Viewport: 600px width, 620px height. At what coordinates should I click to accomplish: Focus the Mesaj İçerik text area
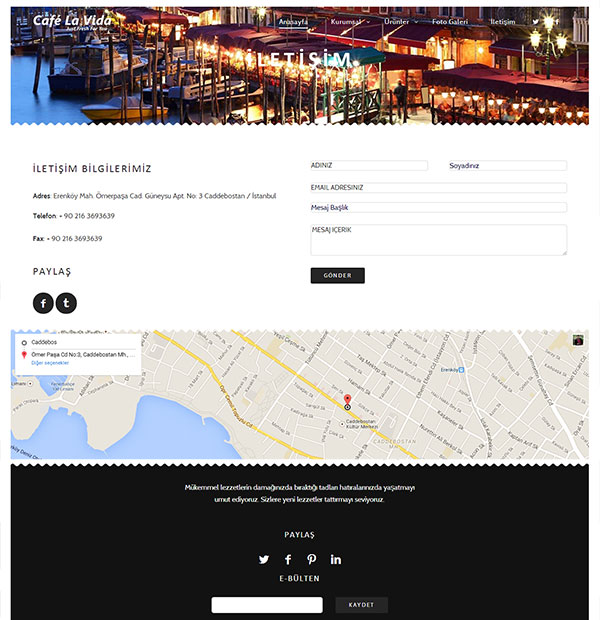(439, 240)
